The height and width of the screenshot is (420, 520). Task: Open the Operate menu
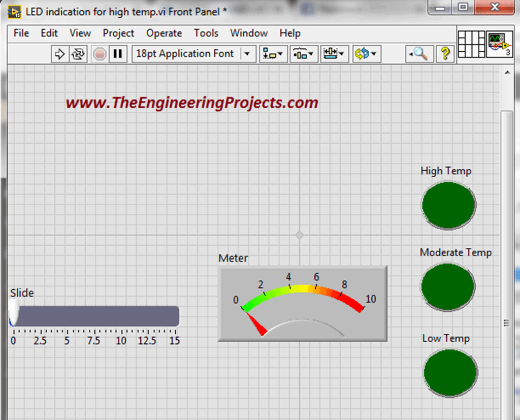coord(164,33)
